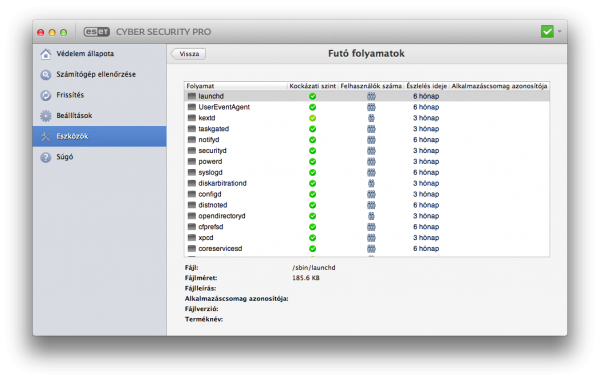Select the distnoted process name

[213, 205]
